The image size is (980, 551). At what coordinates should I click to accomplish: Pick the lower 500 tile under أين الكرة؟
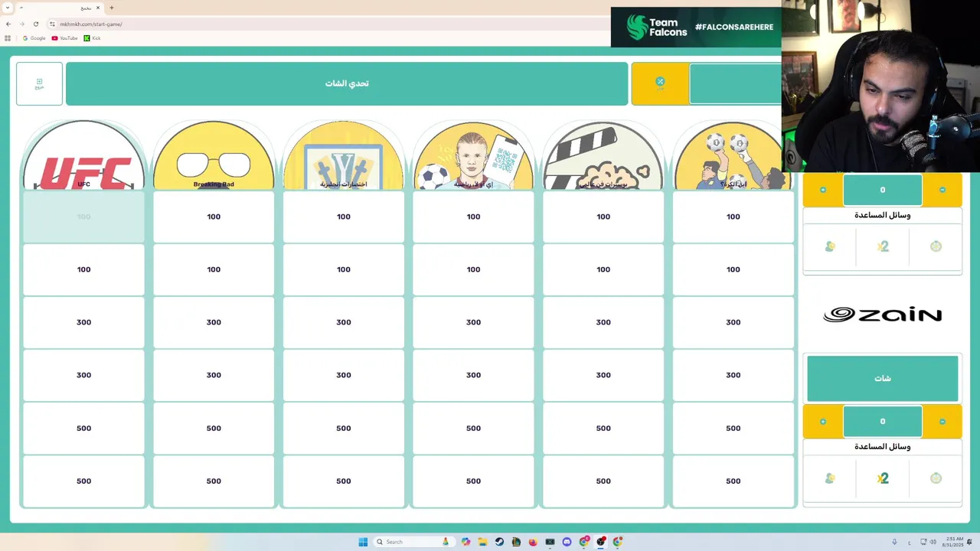point(733,481)
